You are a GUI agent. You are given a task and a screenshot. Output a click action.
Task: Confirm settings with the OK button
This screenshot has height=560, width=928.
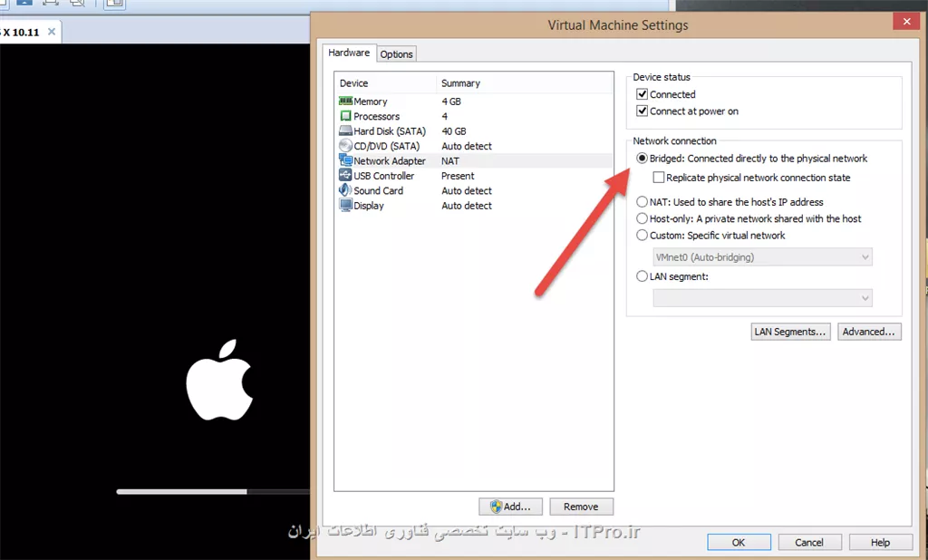(739, 542)
